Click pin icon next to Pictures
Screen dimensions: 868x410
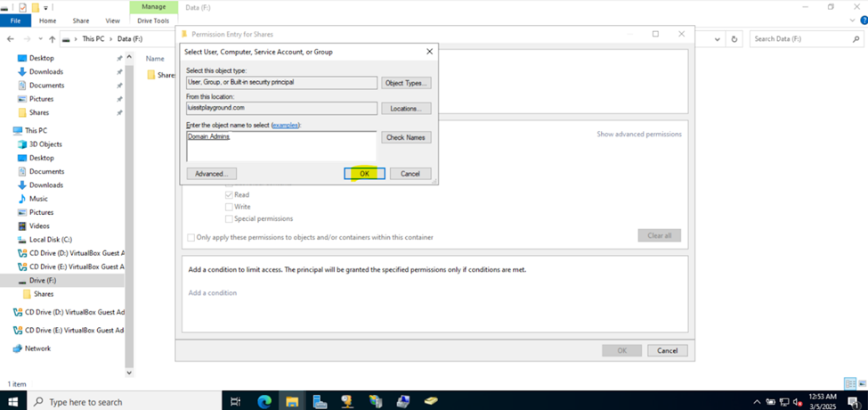[x=119, y=99]
